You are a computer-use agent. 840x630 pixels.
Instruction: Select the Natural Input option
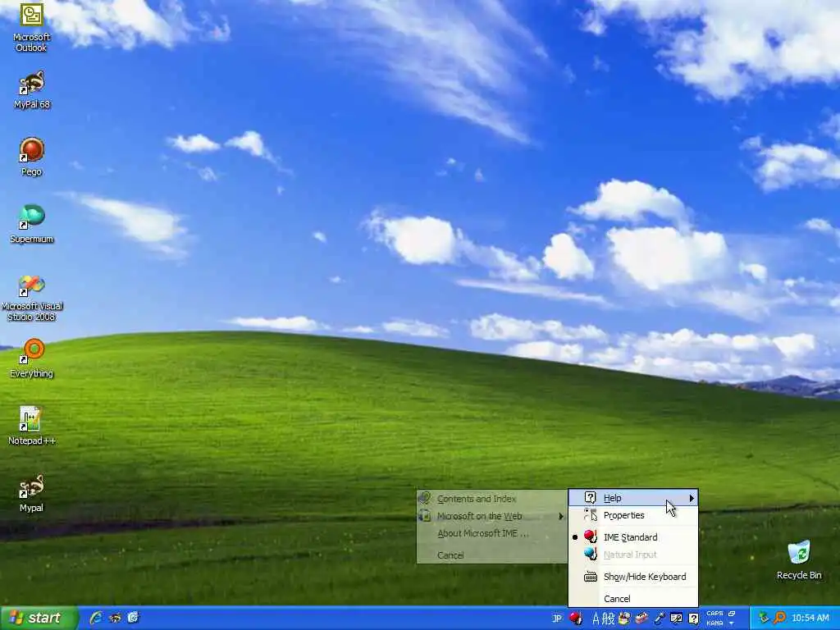[x=633, y=555]
